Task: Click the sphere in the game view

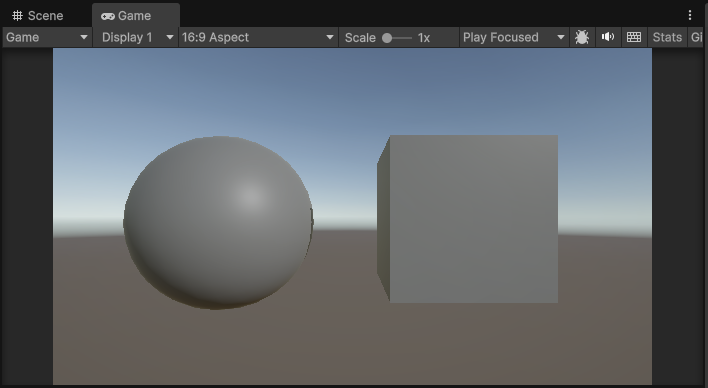Action: 219,223
